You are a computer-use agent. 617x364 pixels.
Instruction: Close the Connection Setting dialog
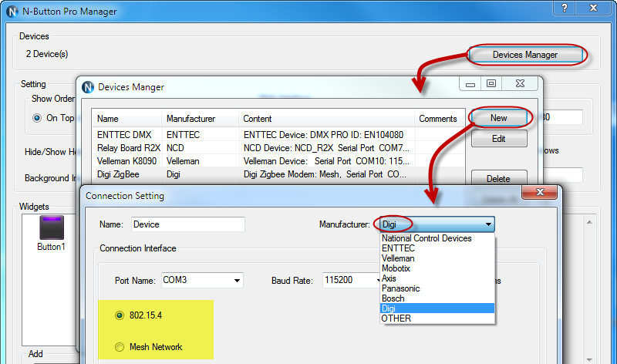540,192
